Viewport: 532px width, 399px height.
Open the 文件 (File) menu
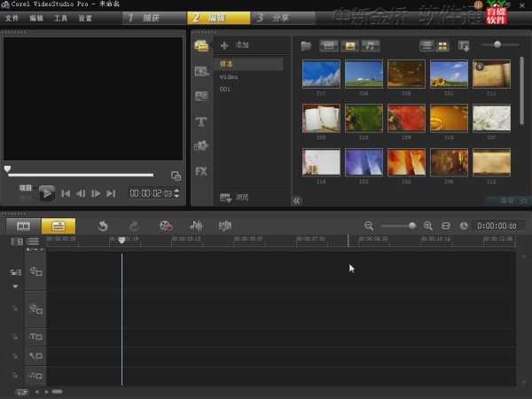(x=12, y=18)
